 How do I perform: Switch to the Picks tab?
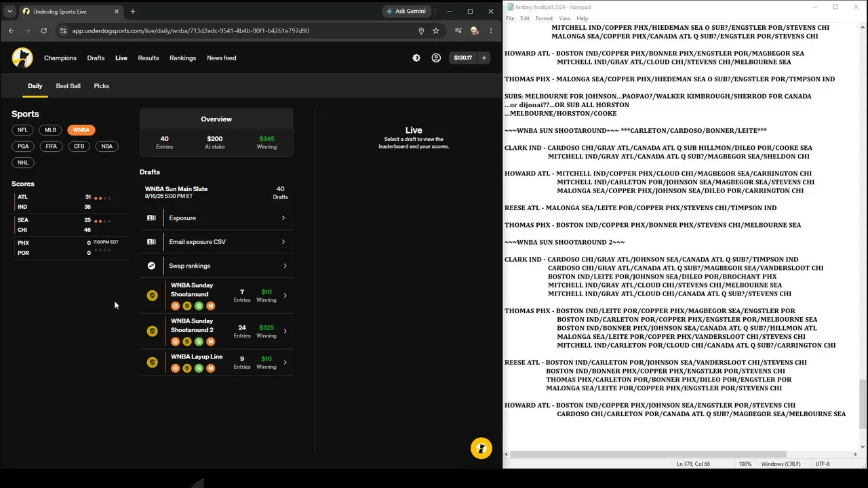tap(102, 86)
